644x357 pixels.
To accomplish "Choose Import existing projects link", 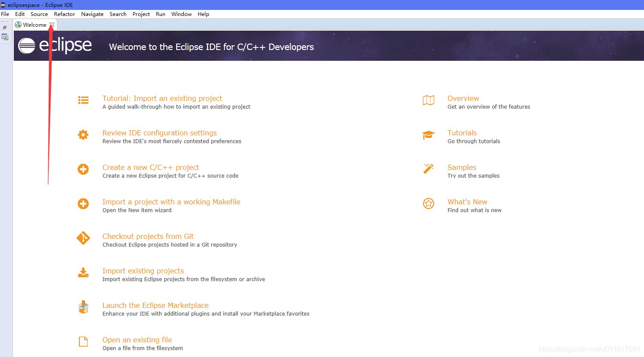I will [143, 271].
